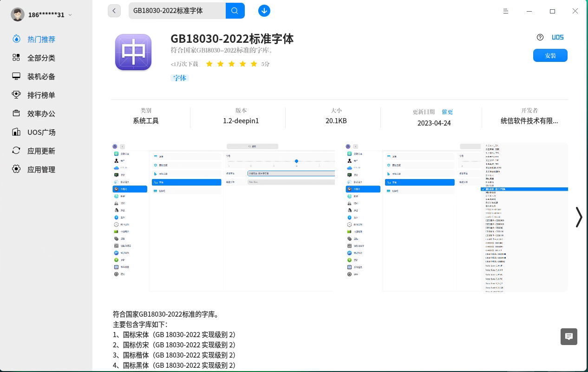Screen dimensions: 588x372
Task: Click size value 20.1KB
Action: (x=336, y=121)
